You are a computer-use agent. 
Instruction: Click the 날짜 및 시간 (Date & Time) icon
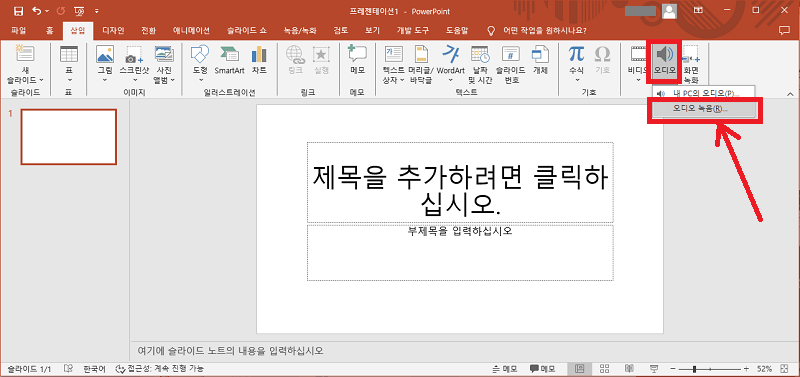[x=480, y=54]
